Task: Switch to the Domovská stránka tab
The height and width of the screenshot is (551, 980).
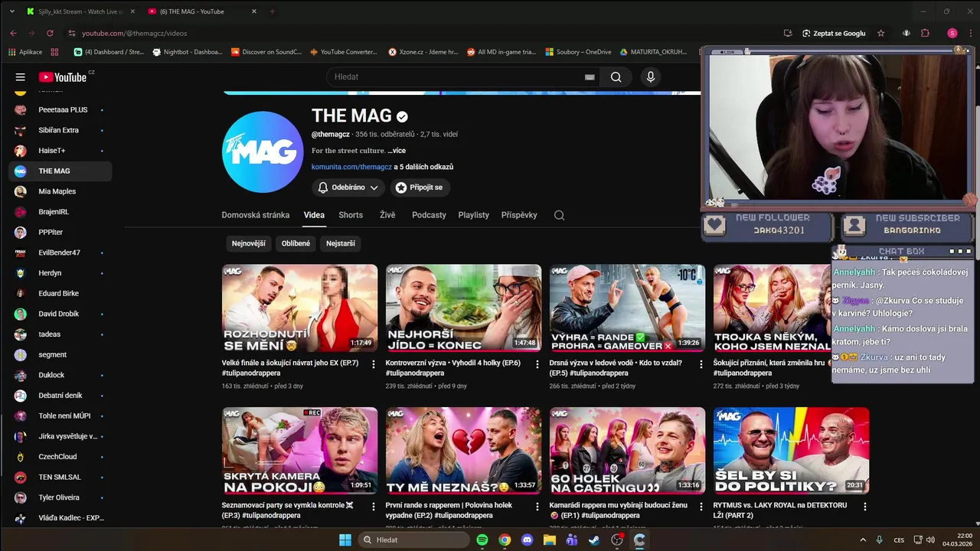Action: (256, 215)
